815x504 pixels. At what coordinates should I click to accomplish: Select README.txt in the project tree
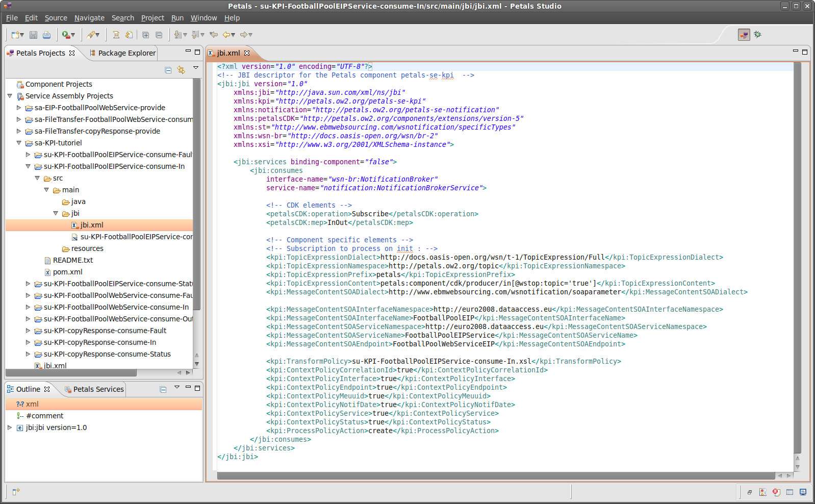(x=72, y=260)
